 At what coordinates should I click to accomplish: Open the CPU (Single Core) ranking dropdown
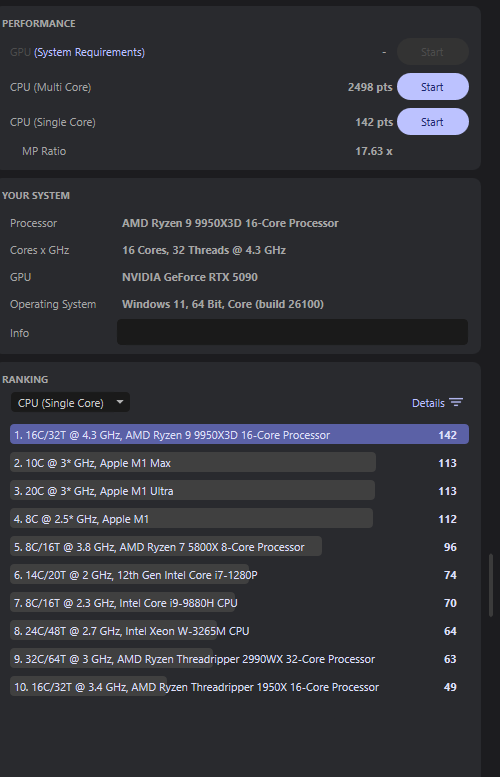(70, 402)
